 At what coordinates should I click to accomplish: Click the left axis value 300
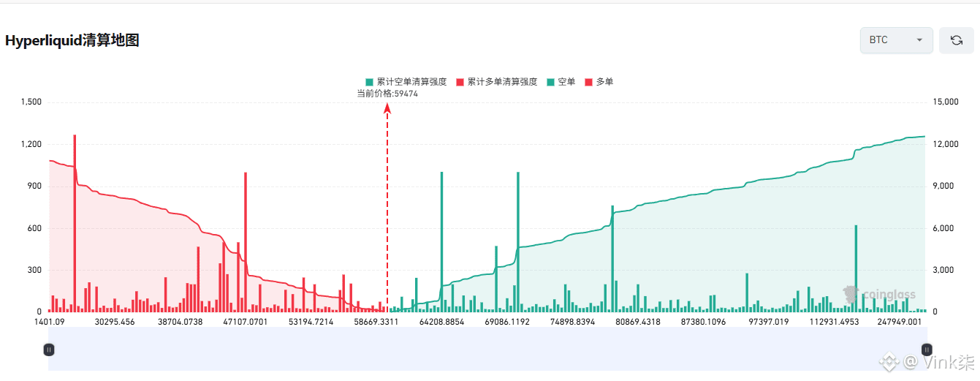click(x=34, y=271)
